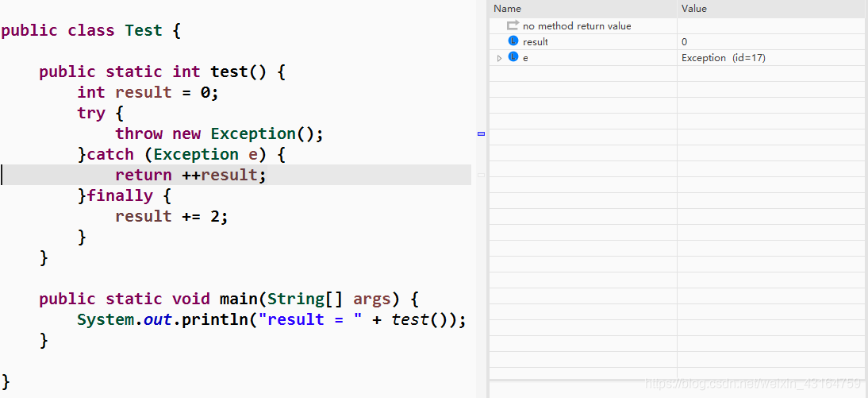Click the System.out.println statement
Screen dimensions: 868x398
coord(271,319)
